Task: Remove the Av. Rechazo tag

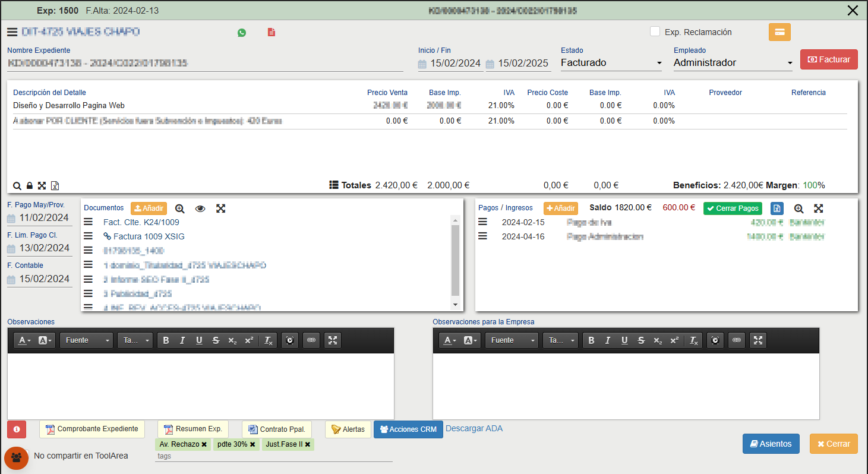Action: [204, 444]
